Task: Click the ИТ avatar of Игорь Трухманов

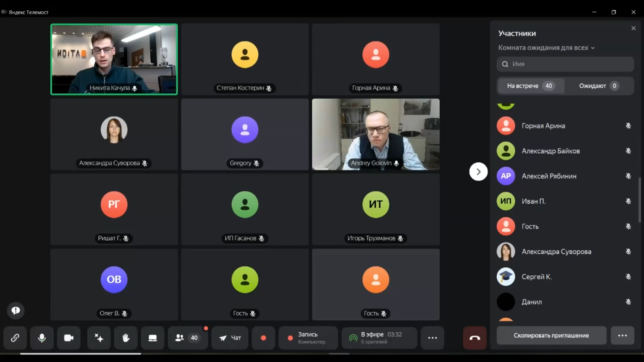Action: click(376, 205)
